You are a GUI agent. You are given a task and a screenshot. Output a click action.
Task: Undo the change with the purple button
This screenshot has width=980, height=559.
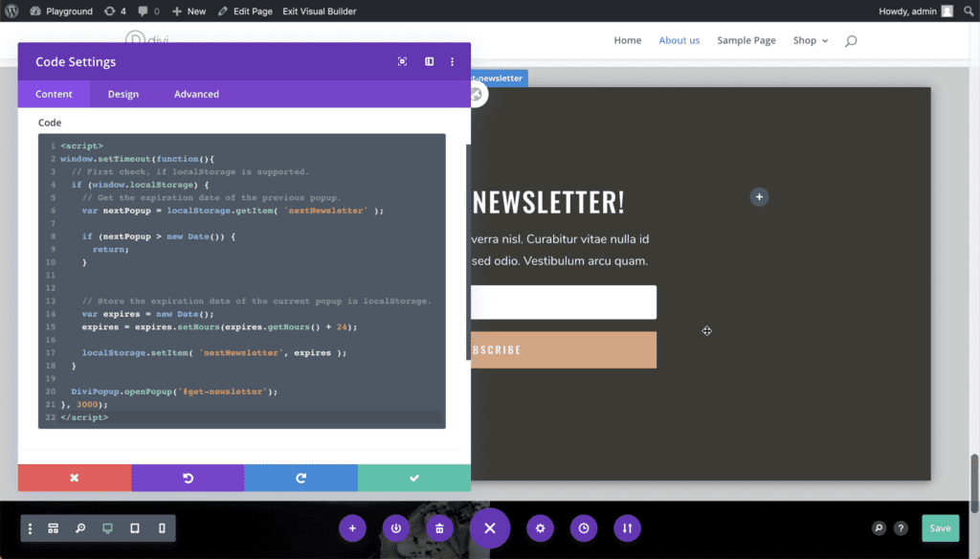[x=188, y=478]
